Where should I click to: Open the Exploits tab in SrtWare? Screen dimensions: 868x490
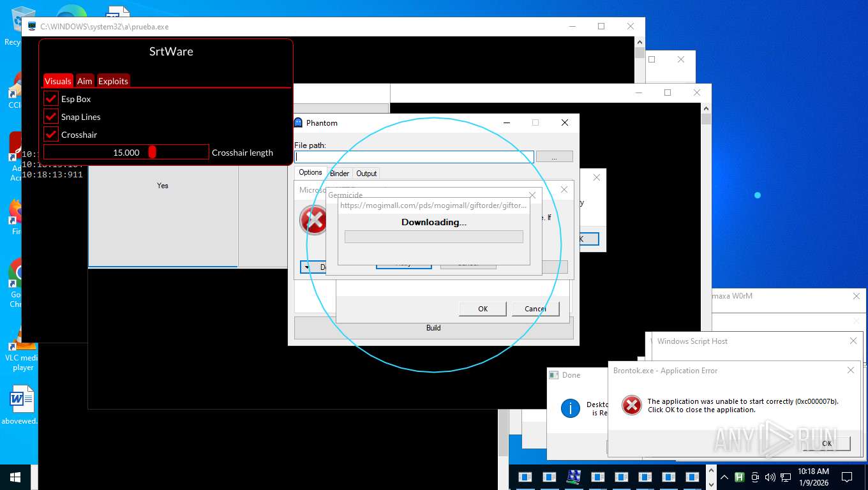(x=113, y=81)
